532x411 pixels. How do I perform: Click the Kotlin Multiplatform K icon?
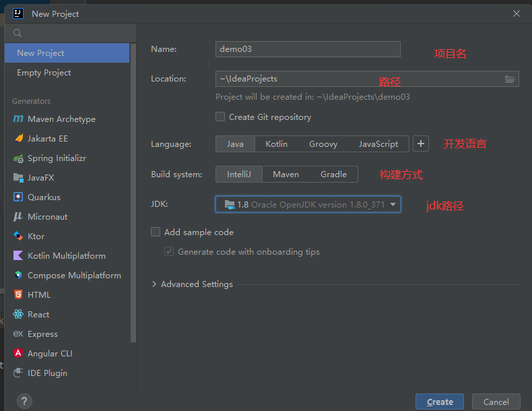coord(18,255)
